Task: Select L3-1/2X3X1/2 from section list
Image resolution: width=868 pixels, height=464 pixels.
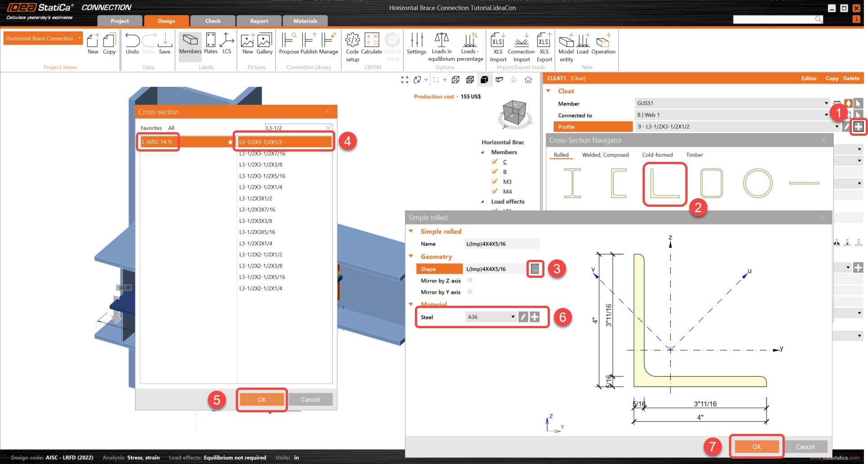Action: [x=256, y=198]
